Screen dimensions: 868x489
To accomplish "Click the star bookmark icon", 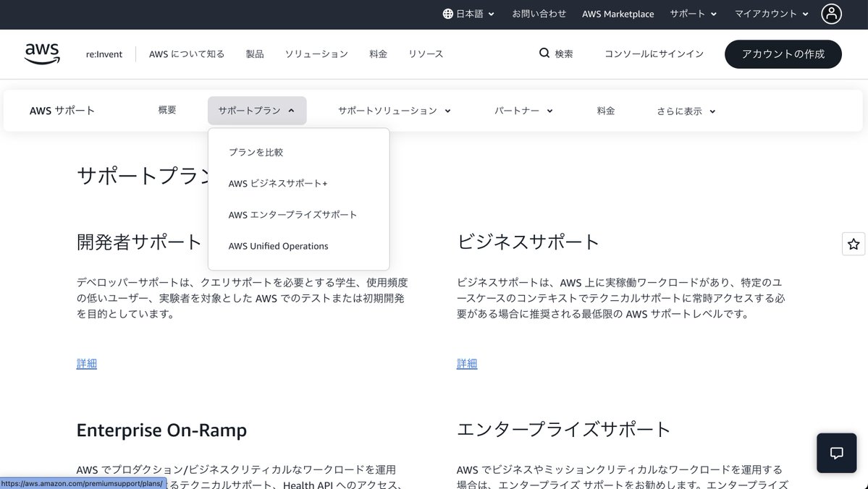I will click(853, 244).
